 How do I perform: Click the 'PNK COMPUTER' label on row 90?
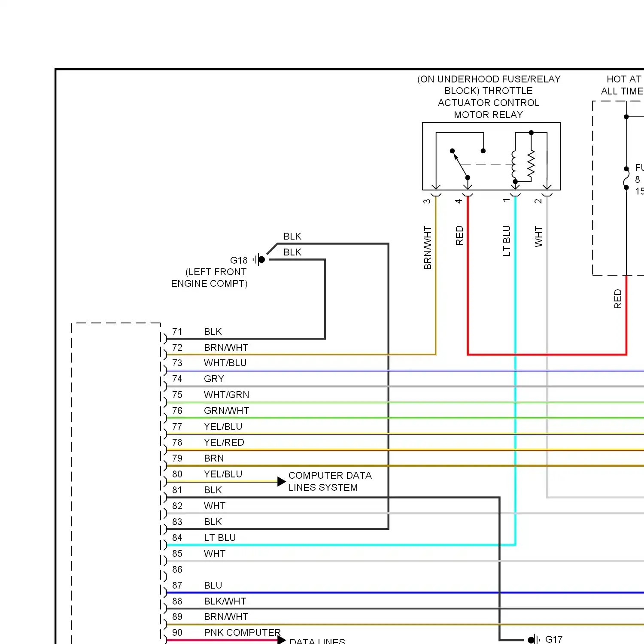coord(242,632)
